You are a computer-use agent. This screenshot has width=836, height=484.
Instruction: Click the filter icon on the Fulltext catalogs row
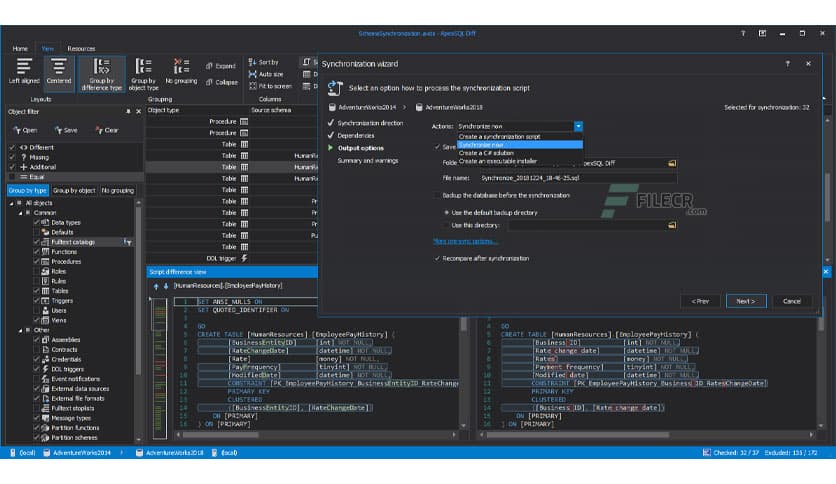pyautogui.click(x=127, y=242)
